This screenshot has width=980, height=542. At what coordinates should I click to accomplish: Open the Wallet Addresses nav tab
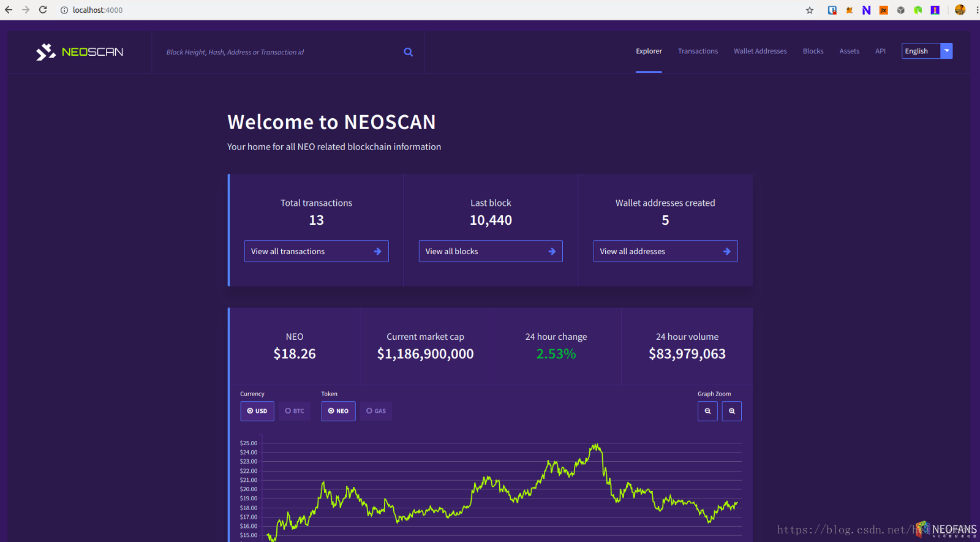tap(760, 51)
